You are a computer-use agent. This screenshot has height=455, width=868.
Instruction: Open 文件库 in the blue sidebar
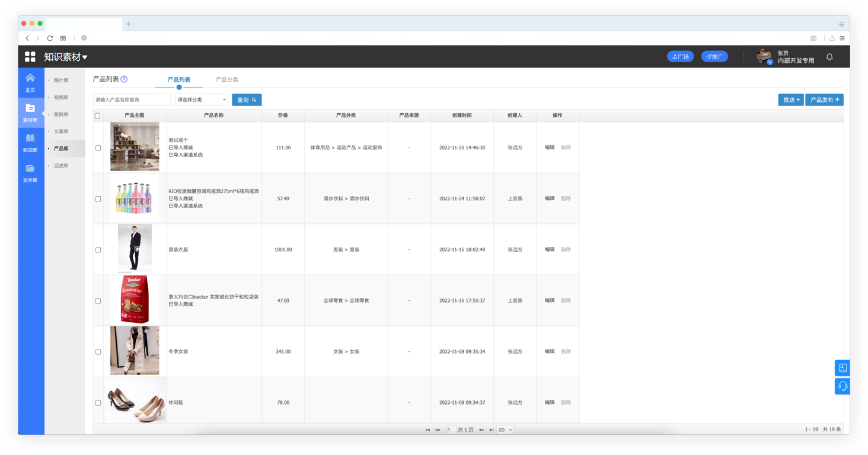click(x=30, y=173)
